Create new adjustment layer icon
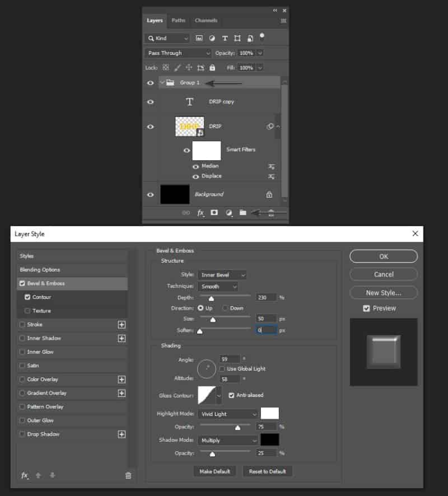448x496 pixels. click(x=229, y=213)
